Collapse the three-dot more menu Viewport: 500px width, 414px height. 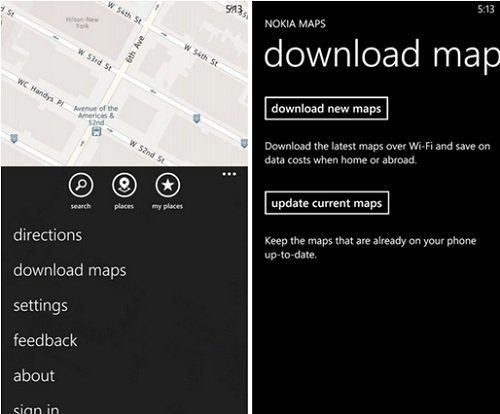[x=229, y=174]
